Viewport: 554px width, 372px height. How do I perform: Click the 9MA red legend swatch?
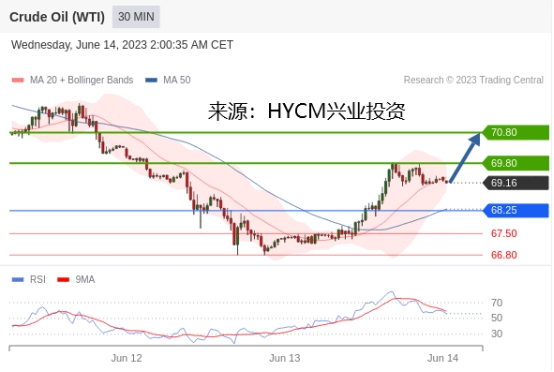[63, 280]
